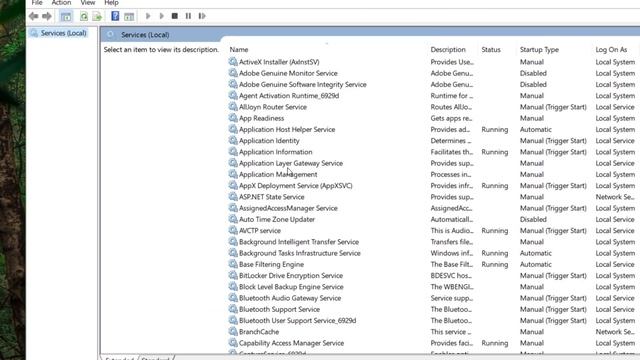This screenshot has width=640, height=360.
Task: Click the icon beside Application Management
Action: [233, 174]
